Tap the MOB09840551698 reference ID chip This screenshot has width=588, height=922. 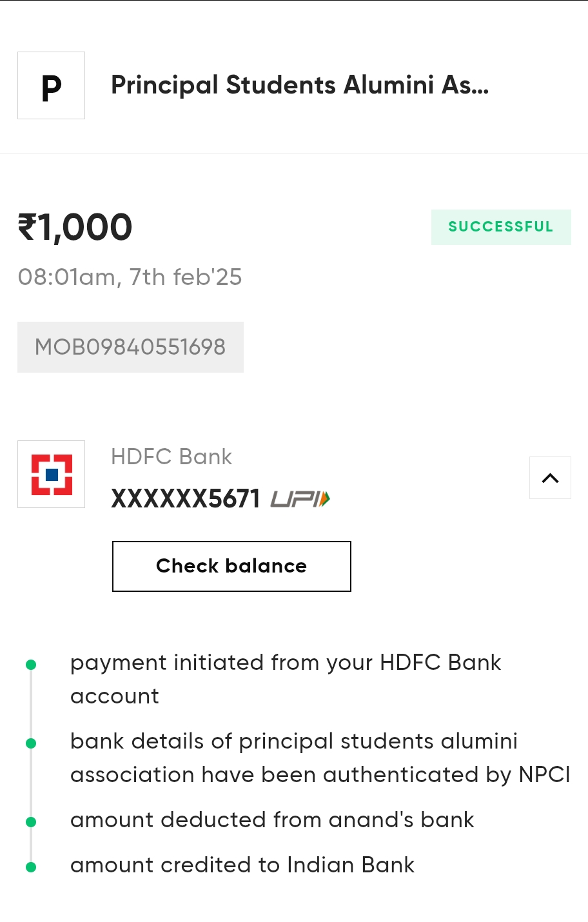click(130, 347)
